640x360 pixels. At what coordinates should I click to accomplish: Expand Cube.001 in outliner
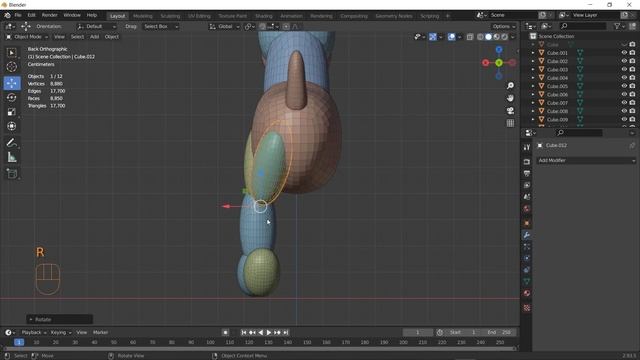[x=533, y=53]
